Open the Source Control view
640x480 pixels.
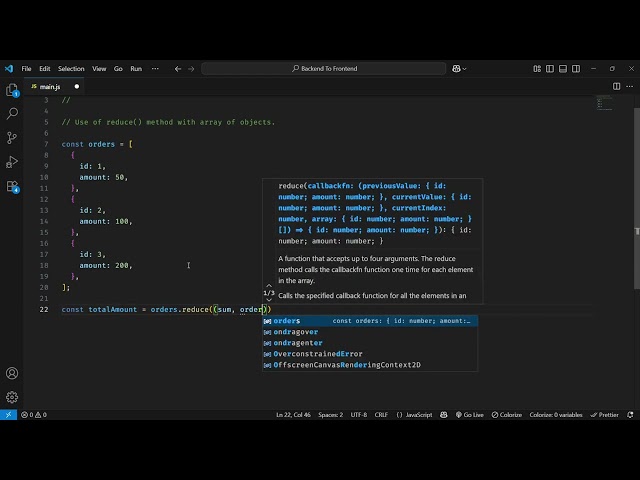(12, 138)
